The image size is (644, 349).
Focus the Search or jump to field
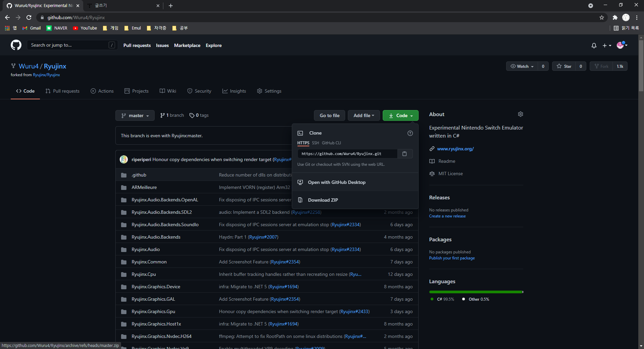coord(72,45)
